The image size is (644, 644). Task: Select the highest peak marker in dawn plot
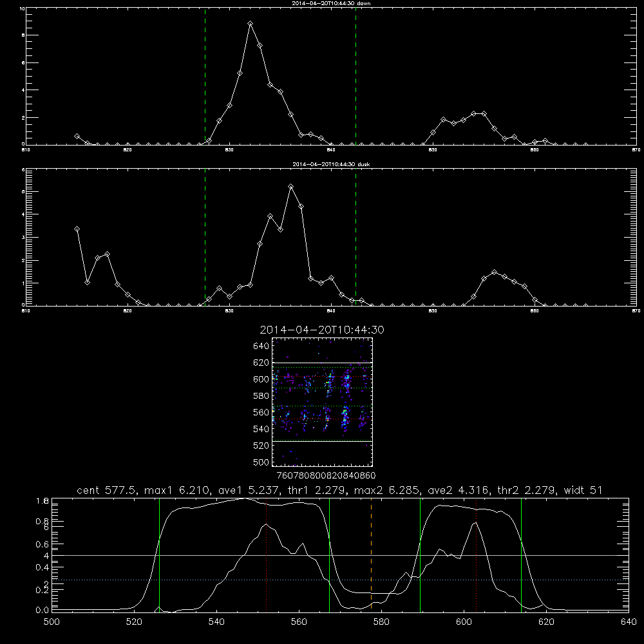[x=250, y=24]
